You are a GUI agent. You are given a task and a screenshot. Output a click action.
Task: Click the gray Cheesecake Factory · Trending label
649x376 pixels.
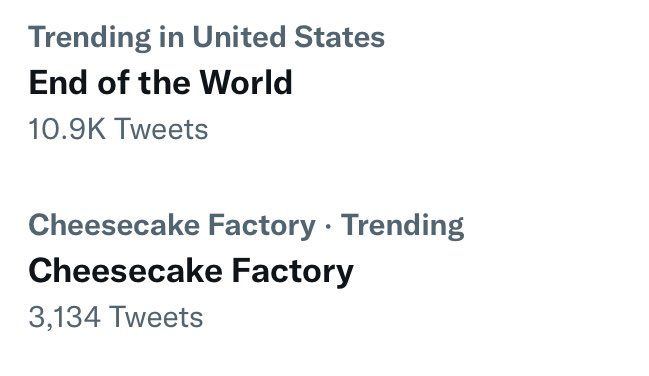tap(246, 226)
